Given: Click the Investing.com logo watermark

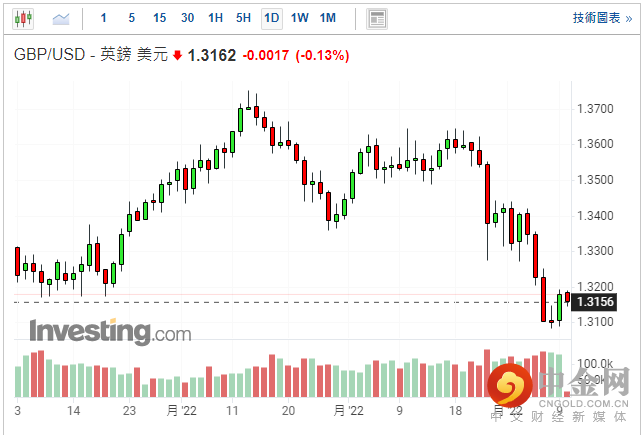Looking at the screenshot, I should pyautogui.click(x=110, y=331).
